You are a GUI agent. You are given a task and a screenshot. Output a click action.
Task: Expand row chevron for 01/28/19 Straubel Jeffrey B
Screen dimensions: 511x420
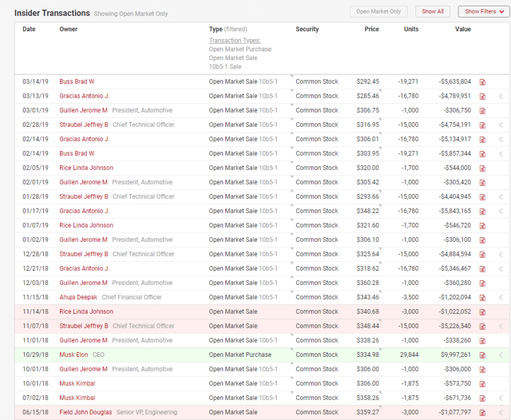coord(501,196)
